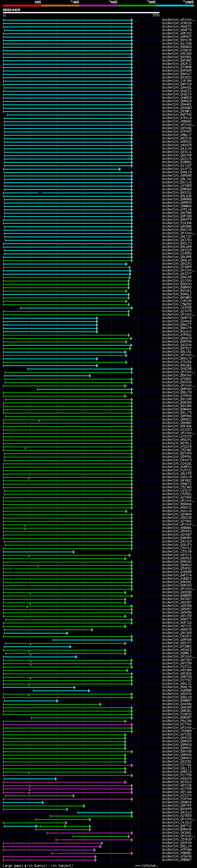Select label UniRef100_A1IIA7

[x=177, y=165]
